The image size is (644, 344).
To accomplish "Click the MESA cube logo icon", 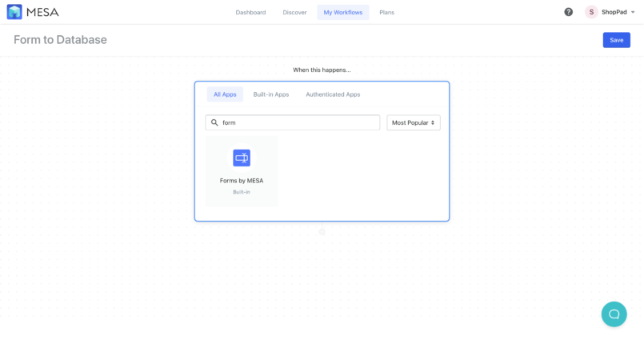I will point(14,12).
